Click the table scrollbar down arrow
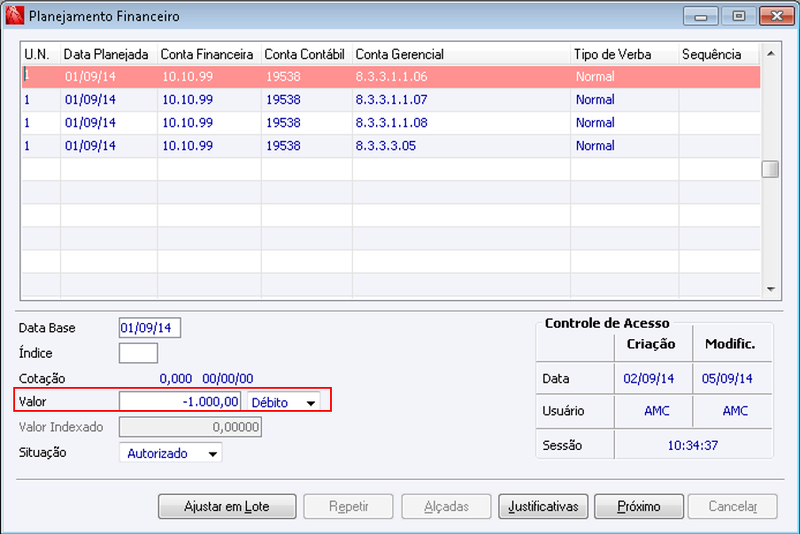Image resolution: width=800 pixels, height=534 pixels. pyautogui.click(x=770, y=289)
